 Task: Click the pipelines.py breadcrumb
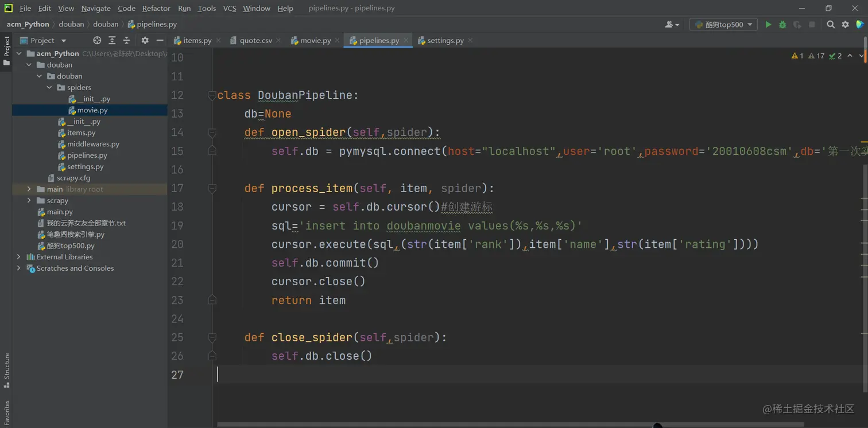[152, 24]
